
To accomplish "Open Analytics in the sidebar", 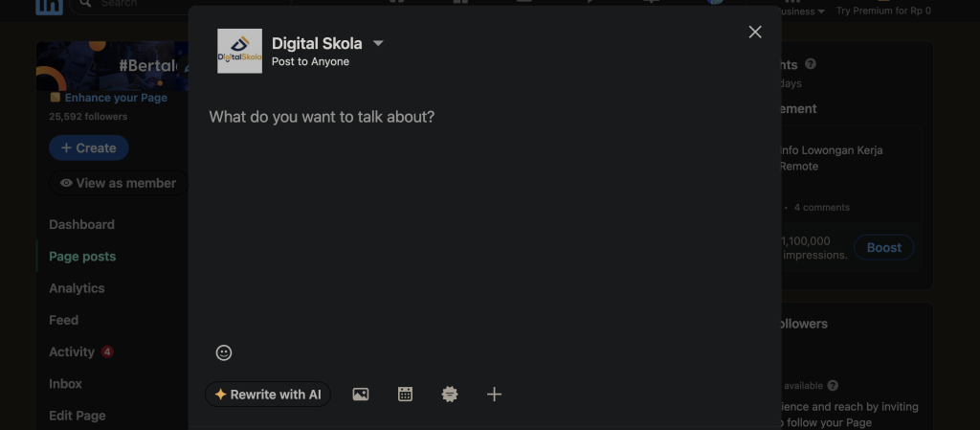I will click(x=77, y=288).
